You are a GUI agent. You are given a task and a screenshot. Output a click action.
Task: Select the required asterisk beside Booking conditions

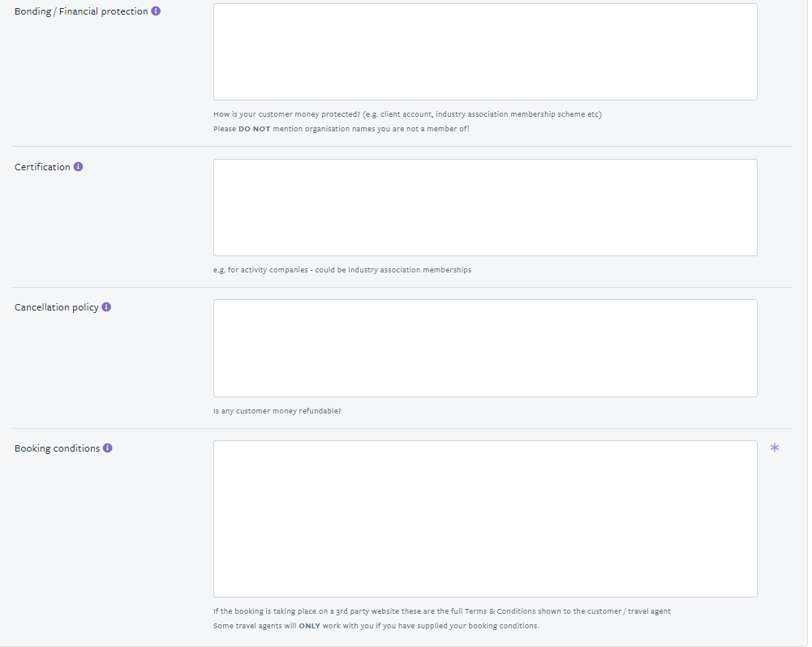coord(774,448)
